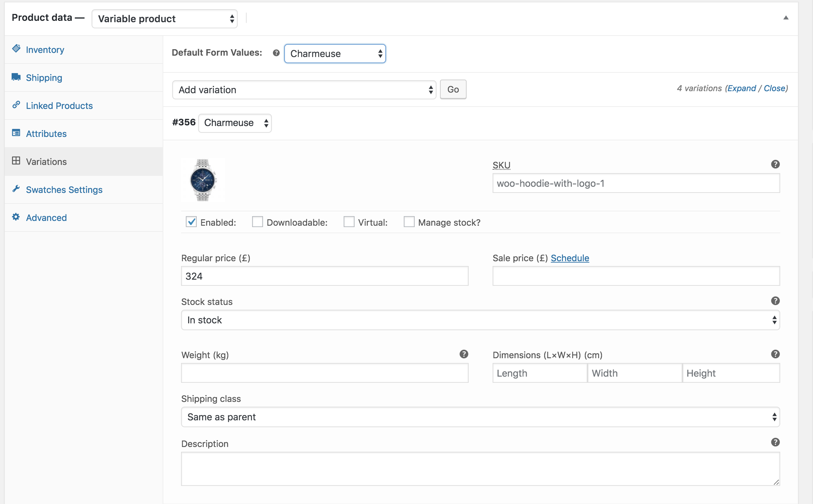Click the Description help question mark icon

tap(775, 442)
